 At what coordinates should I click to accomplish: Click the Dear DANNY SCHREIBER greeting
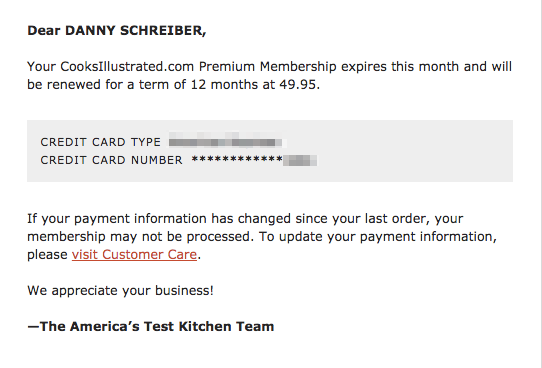coord(117,31)
